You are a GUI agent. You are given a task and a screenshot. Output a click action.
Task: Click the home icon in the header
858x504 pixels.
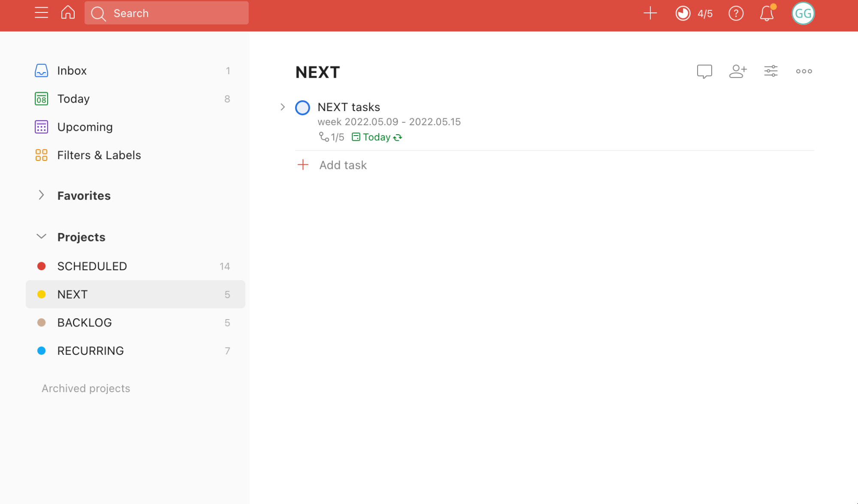point(67,13)
